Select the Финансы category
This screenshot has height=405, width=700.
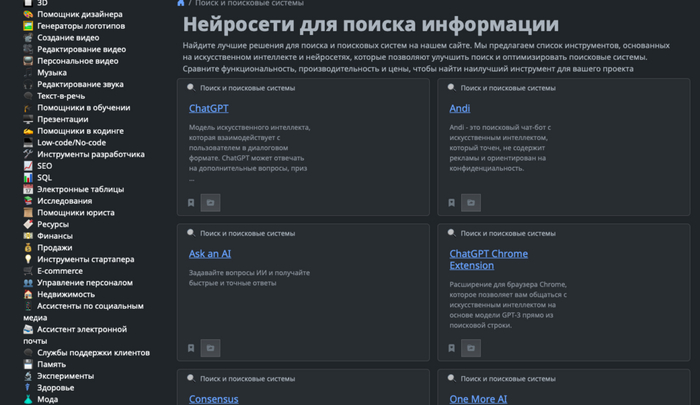pos(54,236)
